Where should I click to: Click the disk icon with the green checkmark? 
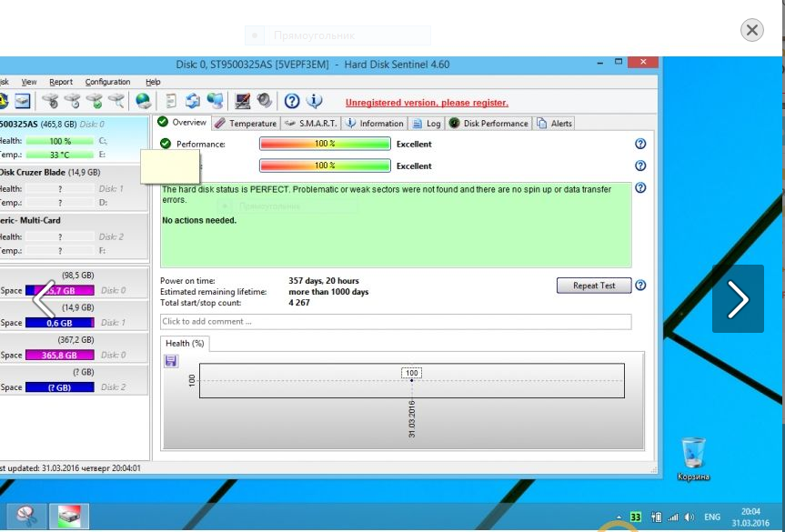click(94, 101)
